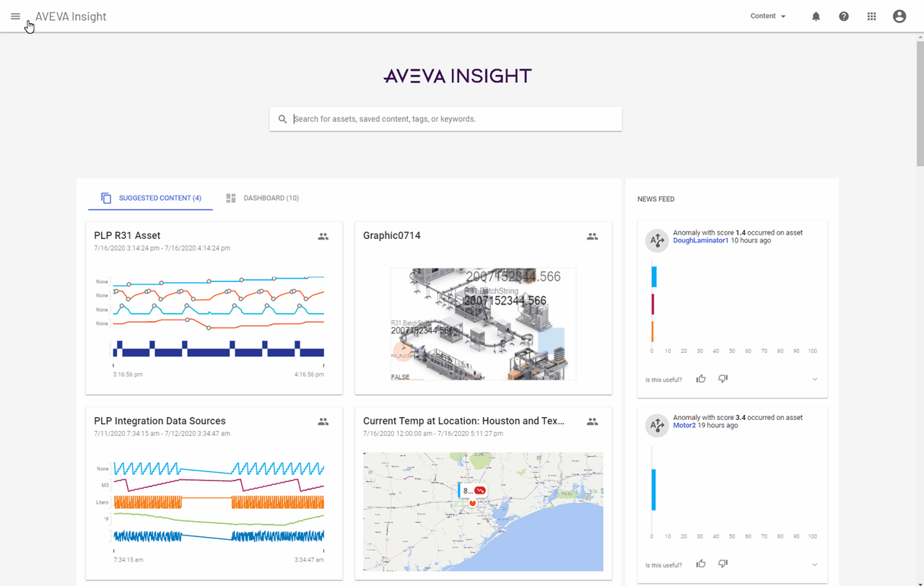Click the share icon on Graphic0714 card

tap(592, 236)
